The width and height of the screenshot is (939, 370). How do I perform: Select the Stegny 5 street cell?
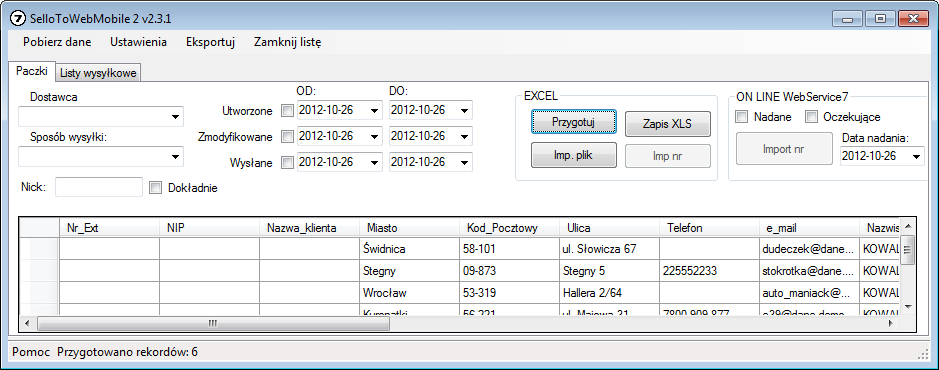point(609,271)
